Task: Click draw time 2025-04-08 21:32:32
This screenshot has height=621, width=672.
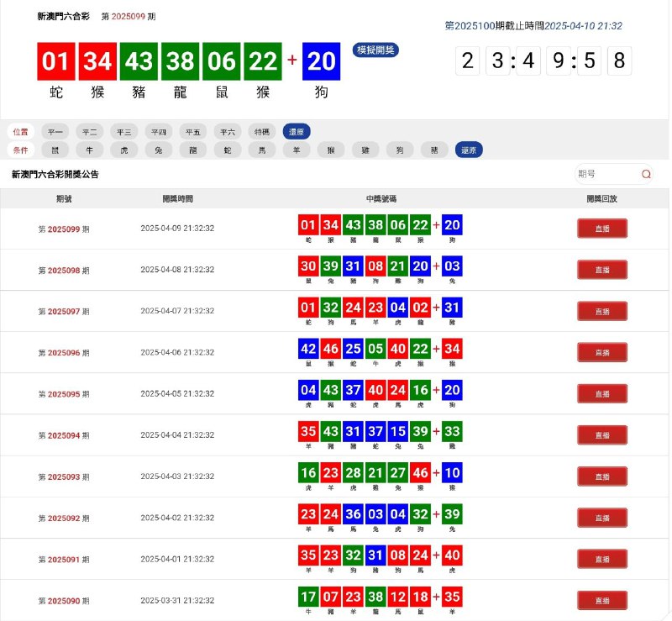Action: [x=177, y=270]
